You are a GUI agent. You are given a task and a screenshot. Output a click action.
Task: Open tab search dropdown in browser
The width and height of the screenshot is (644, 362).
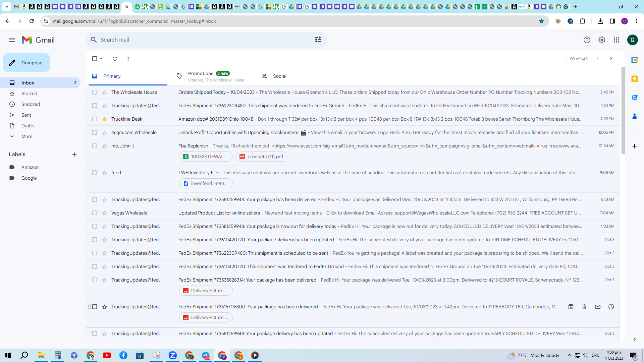6,6
